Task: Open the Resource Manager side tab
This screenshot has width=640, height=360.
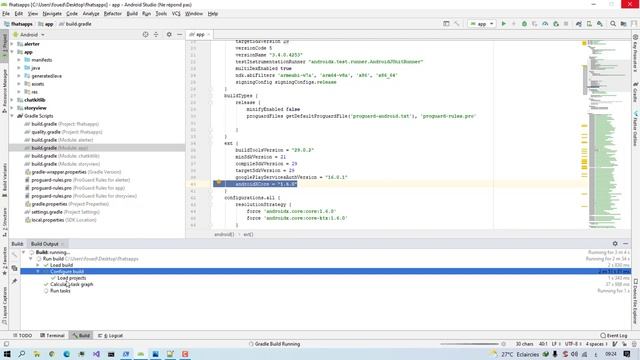Action: pos(4,91)
